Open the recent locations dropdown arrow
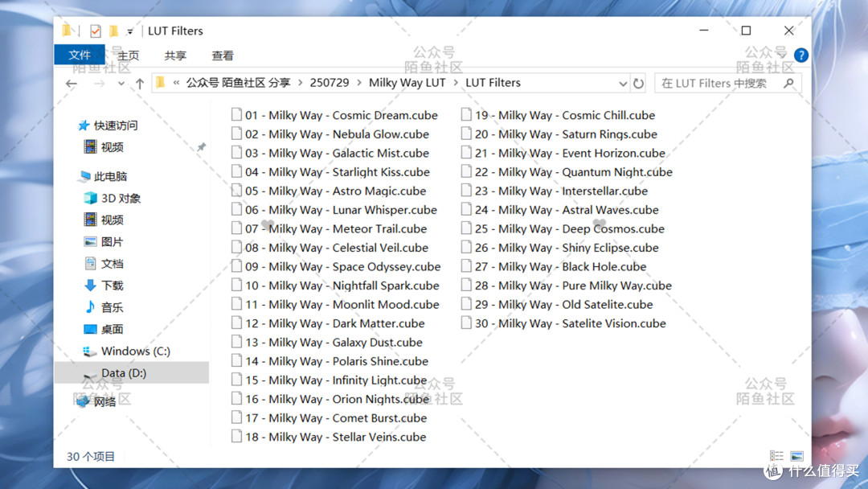The width and height of the screenshot is (868, 489). (x=121, y=84)
